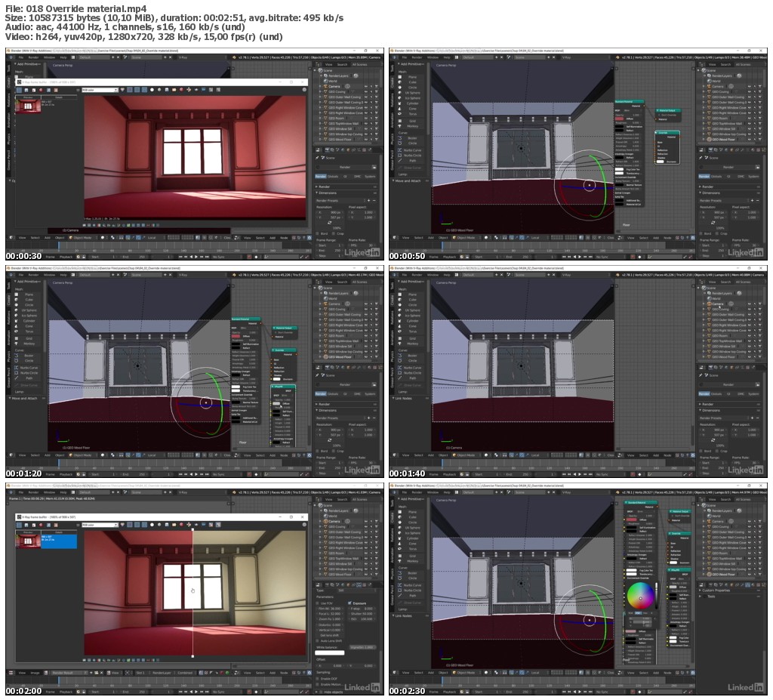Image resolution: width=773 pixels, height=700 pixels.
Task: Jump to the last frame in the 00:02:30 timeline
Action: tap(590, 692)
